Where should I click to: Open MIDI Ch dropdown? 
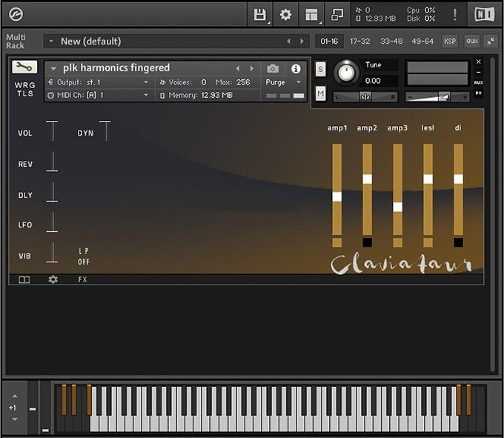(x=146, y=95)
